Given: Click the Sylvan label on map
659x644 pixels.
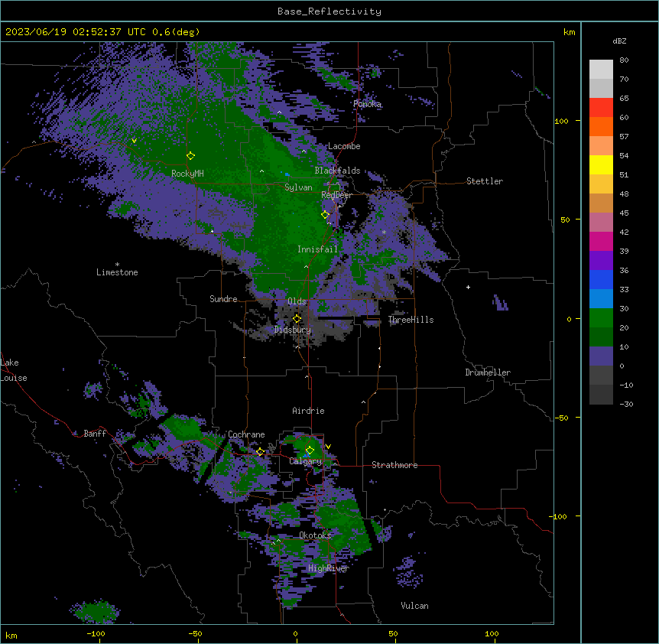Looking at the screenshot, I should click(298, 187).
